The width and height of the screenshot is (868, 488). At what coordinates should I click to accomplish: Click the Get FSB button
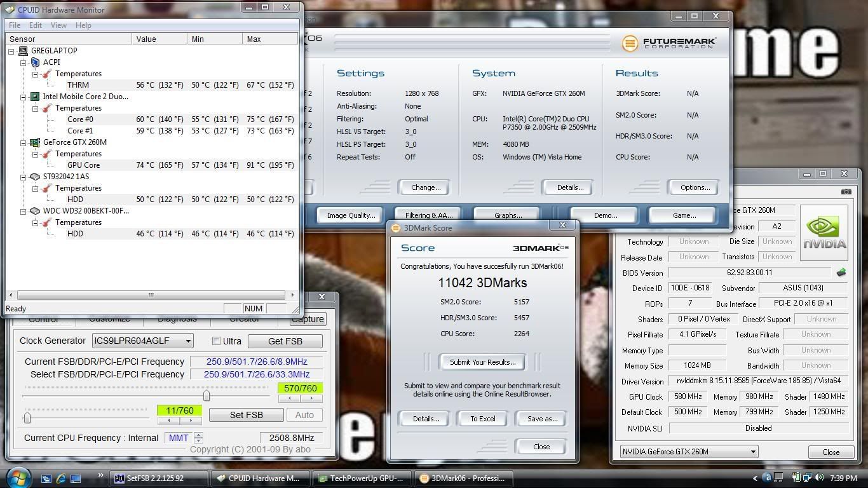pyautogui.click(x=285, y=341)
